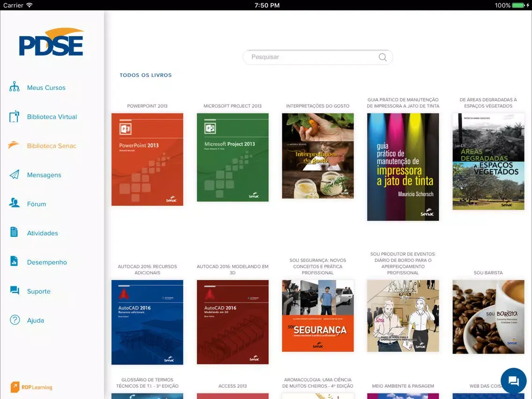
Task: Go to Mensagens section
Action: 44,175
